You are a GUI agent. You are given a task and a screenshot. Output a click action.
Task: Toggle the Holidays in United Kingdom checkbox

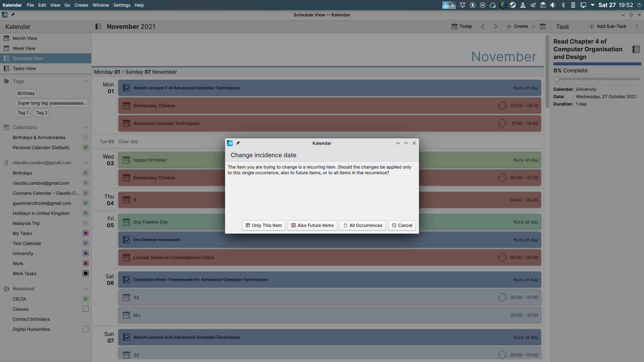pyautogui.click(x=86, y=213)
